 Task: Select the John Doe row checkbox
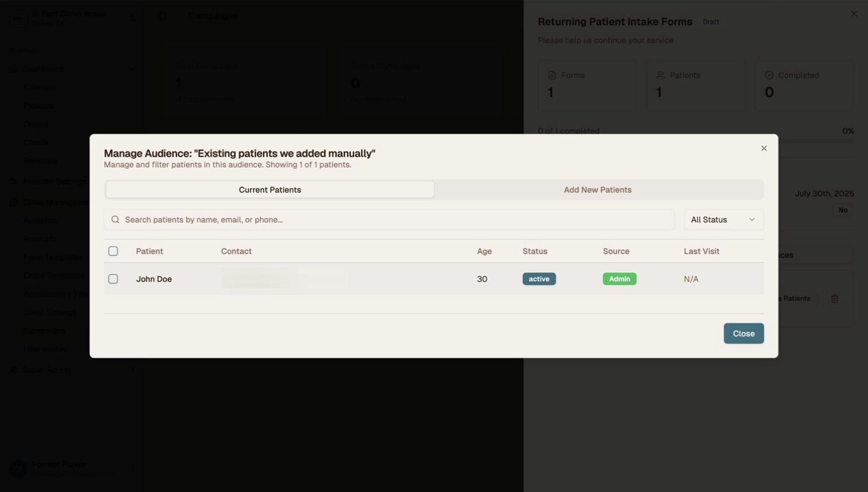point(113,279)
